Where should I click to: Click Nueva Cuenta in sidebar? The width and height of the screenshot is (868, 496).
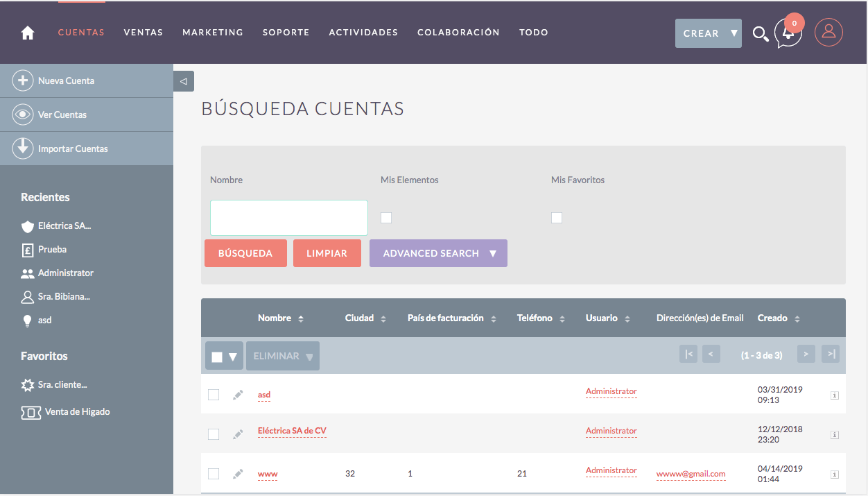point(66,81)
